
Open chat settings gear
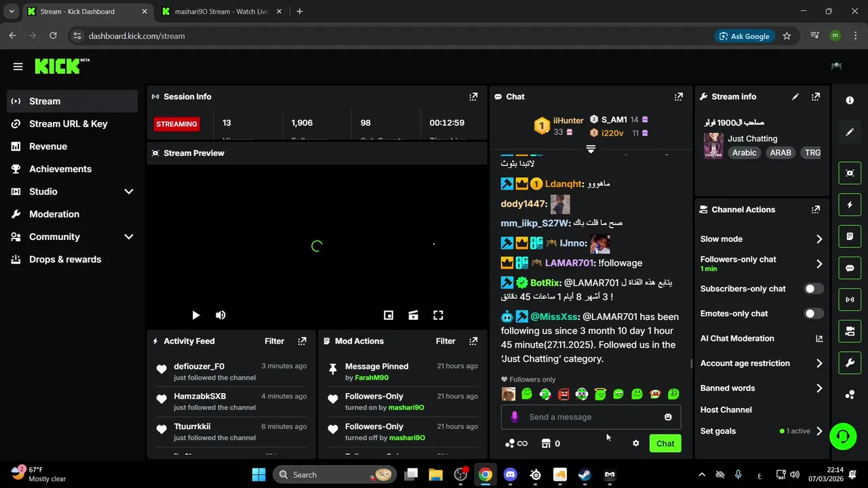635,443
